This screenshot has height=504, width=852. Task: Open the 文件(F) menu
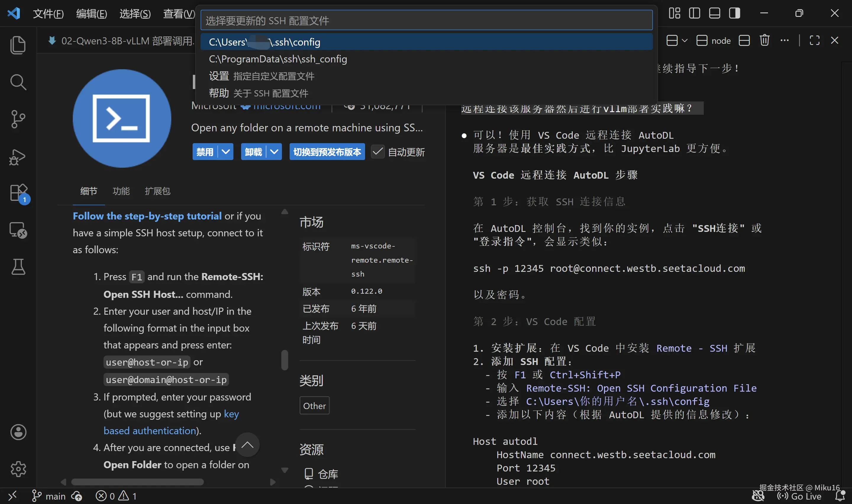coord(48,14)
